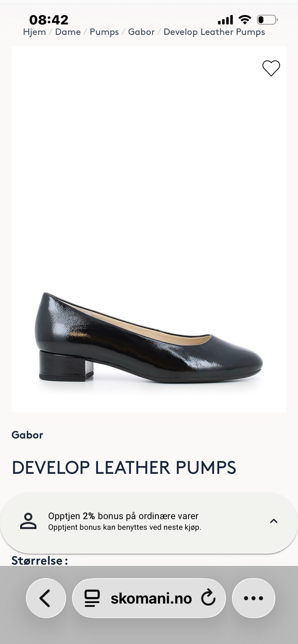298x644 pixels.
Task: Open the page settings icon beside URL
Action: click(x=92, y=598)
